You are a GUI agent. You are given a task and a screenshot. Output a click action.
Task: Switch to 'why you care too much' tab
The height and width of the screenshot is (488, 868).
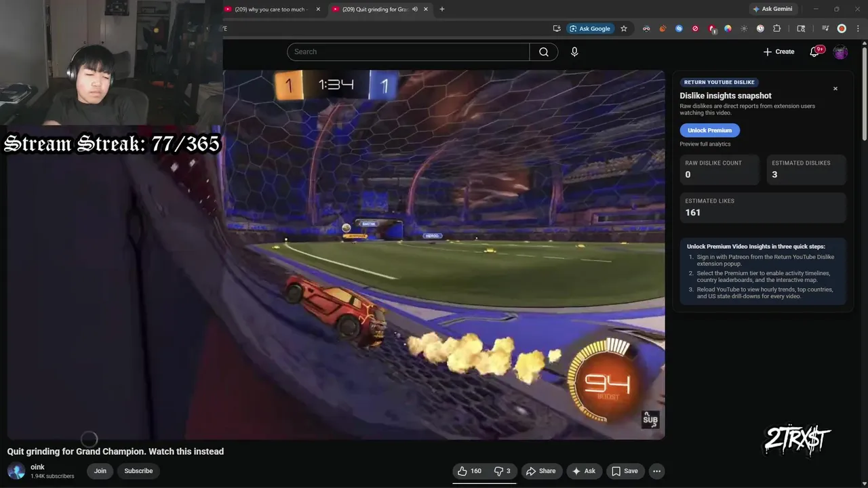click(271, 9)
